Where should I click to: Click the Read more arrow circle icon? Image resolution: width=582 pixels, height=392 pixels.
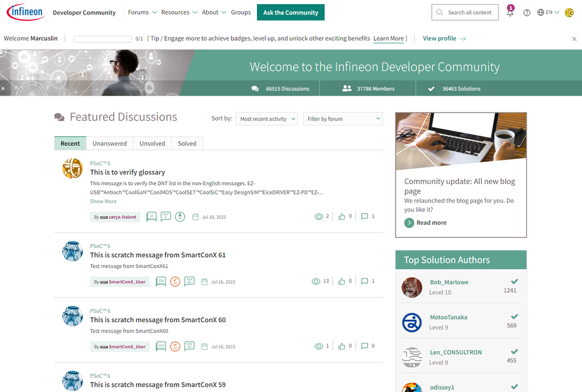(409, 223)
